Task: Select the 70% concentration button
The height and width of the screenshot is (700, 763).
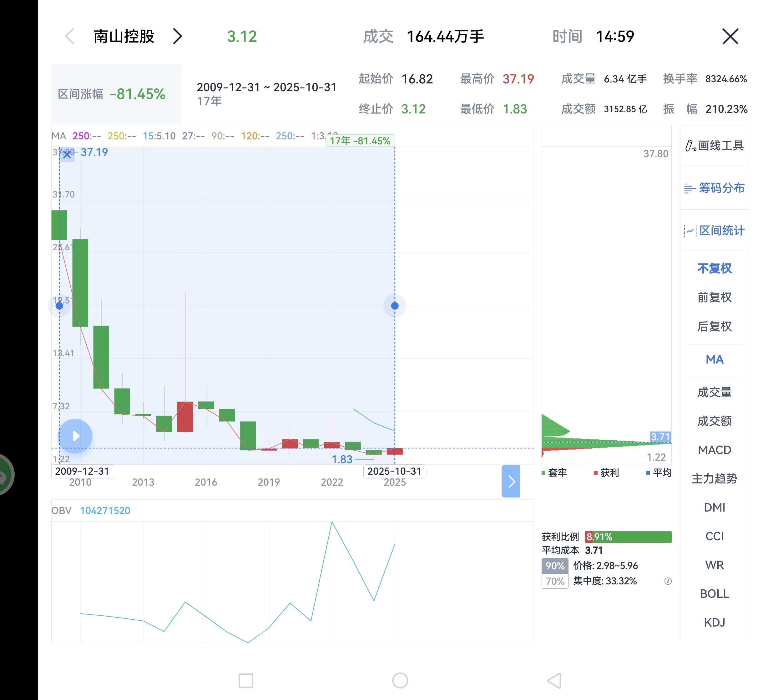Action: pos(555,581)
